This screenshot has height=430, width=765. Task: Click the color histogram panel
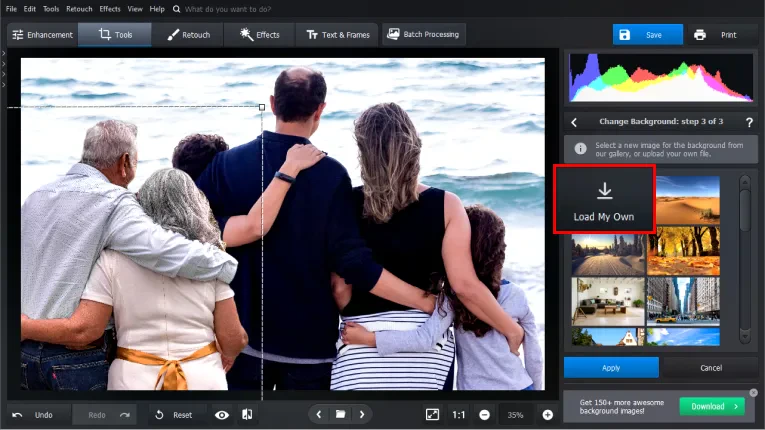[x=661, y=77]
